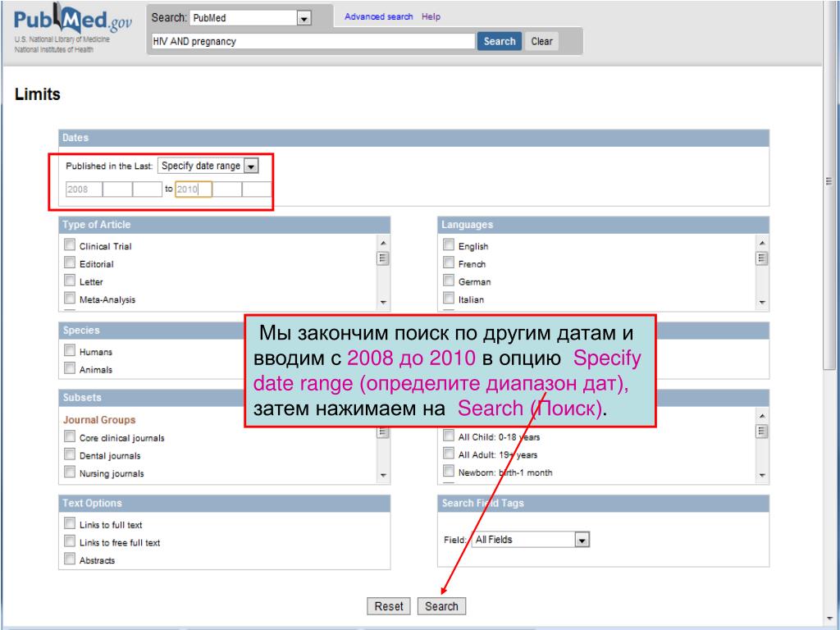This screenshot has height=630, width=840.
Task: Check the Nursing journals checkbox
Action: 70,472
